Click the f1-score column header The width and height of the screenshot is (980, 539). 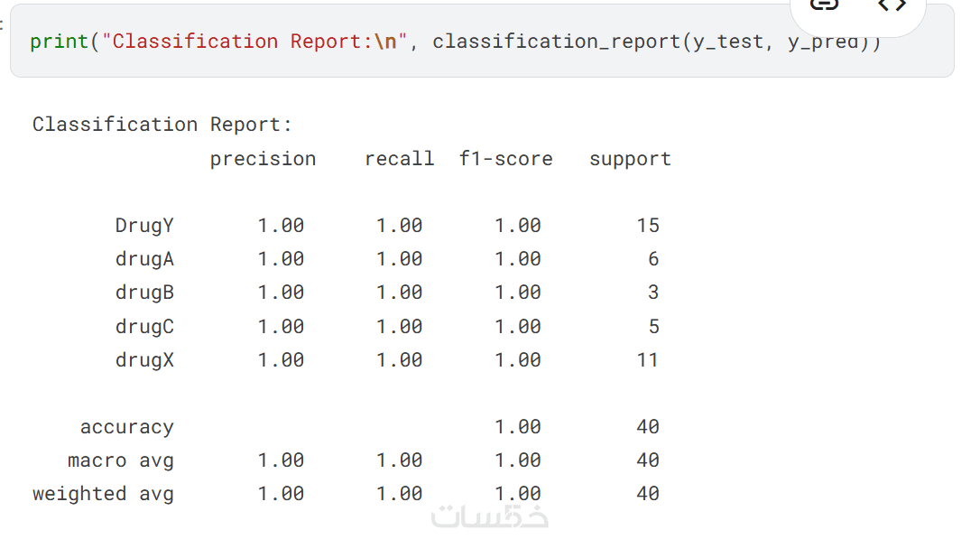pyautogui.click(x=505, y=159)
